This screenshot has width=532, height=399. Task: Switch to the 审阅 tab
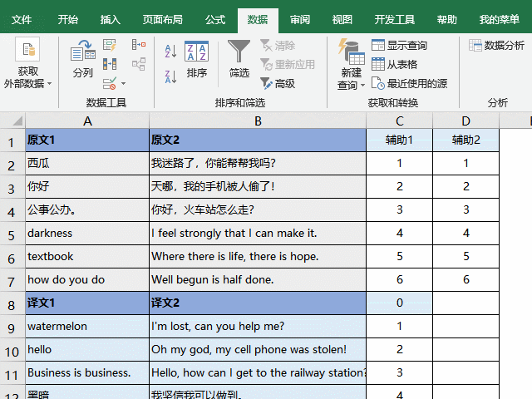(x=300, y=20)
